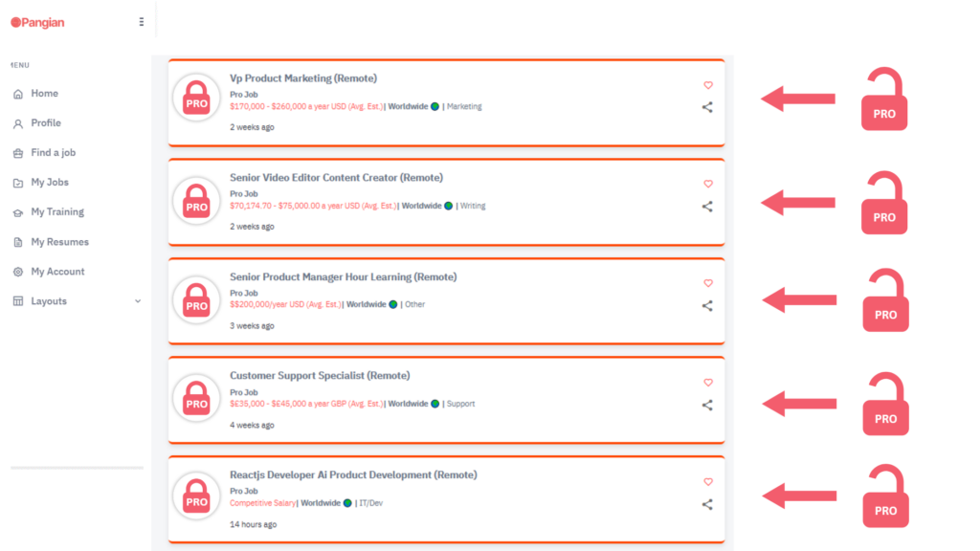Click the Support category tag
The width and height of the screenshot is (980, 551).
click(x=460, y=404)
